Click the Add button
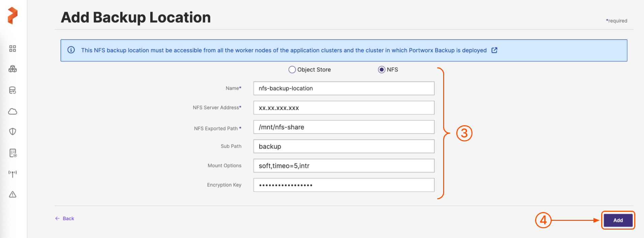 click(618, 220)
